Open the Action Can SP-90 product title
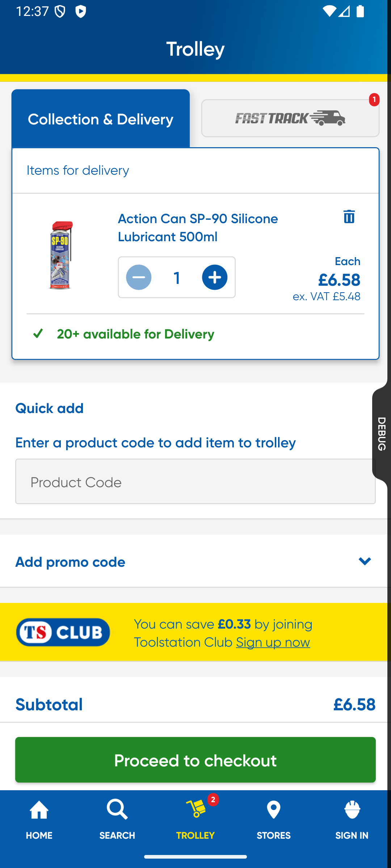Screen dimensions: 391x868 point(198,227)
